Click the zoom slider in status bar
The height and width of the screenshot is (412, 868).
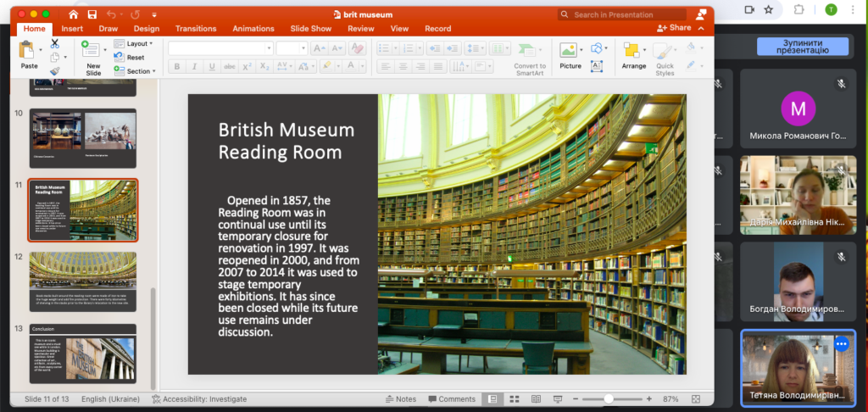(x=609, y=398)
